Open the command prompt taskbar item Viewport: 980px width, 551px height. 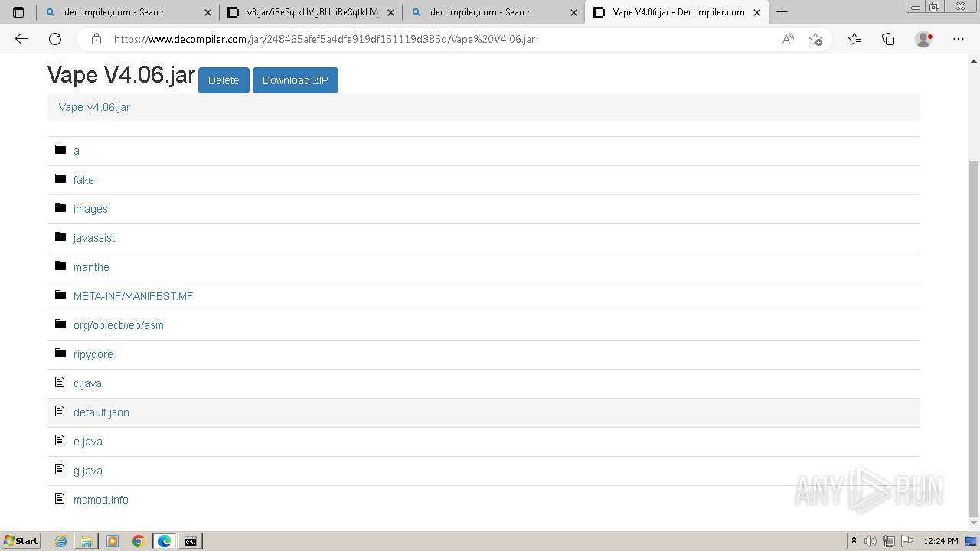coord(190,541)
